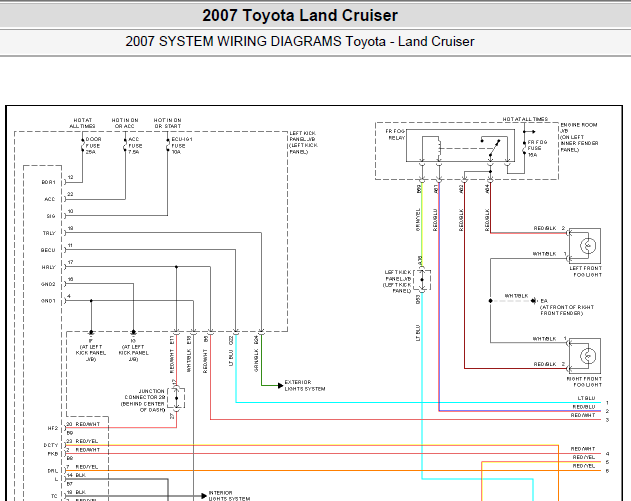This screenshot has width=631, height=501.
Task: Click the vertical GRN/YEL wire label
Action: point(418,220)
